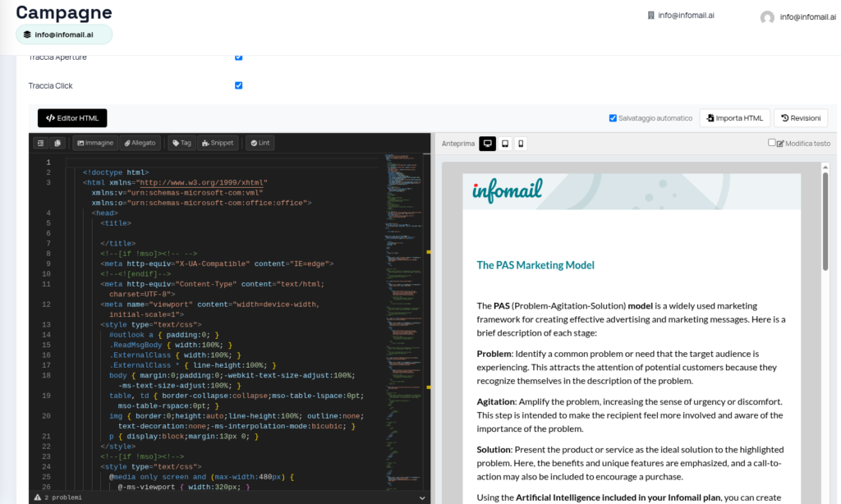Switch preview to tablet view
This screenshot has width=841, height=504.
pyautogui.click(x=505, y=144)
